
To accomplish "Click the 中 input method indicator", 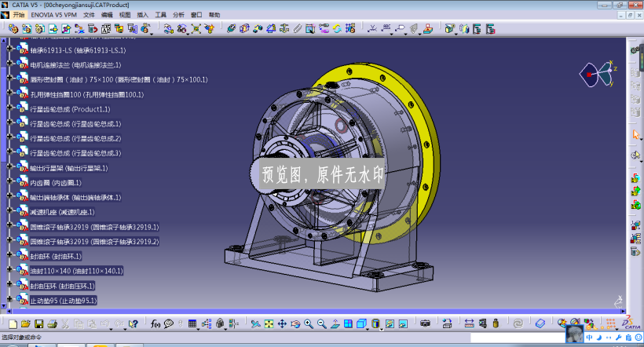I will click(x=590, y=338).
